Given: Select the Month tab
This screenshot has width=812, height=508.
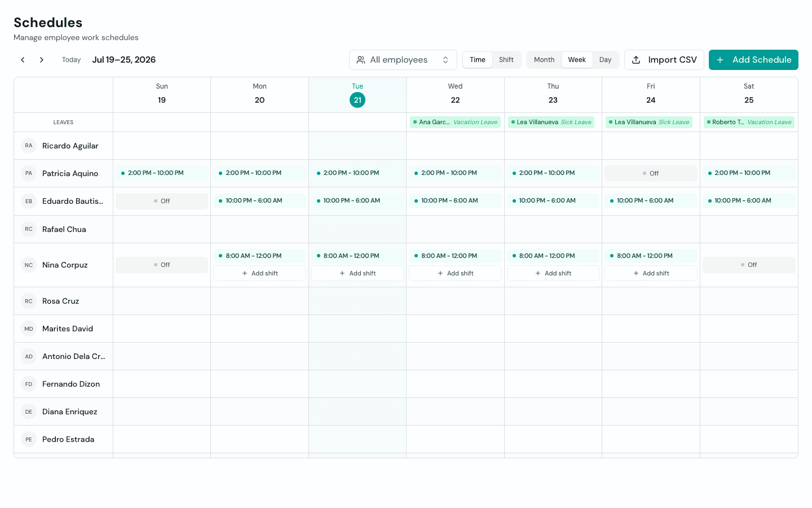Looking at the screenshot, I should tap(544, 60).
